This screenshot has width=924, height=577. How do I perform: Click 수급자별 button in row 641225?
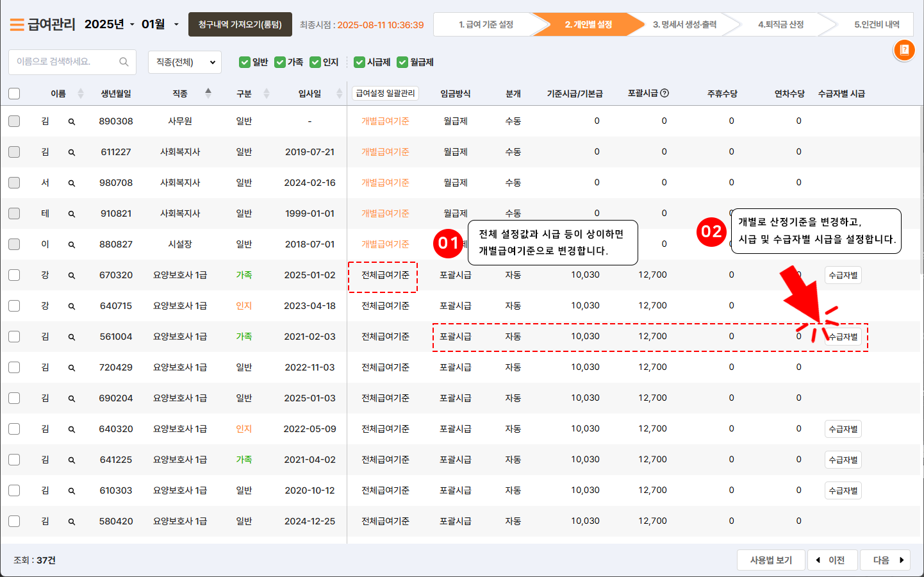843,460
